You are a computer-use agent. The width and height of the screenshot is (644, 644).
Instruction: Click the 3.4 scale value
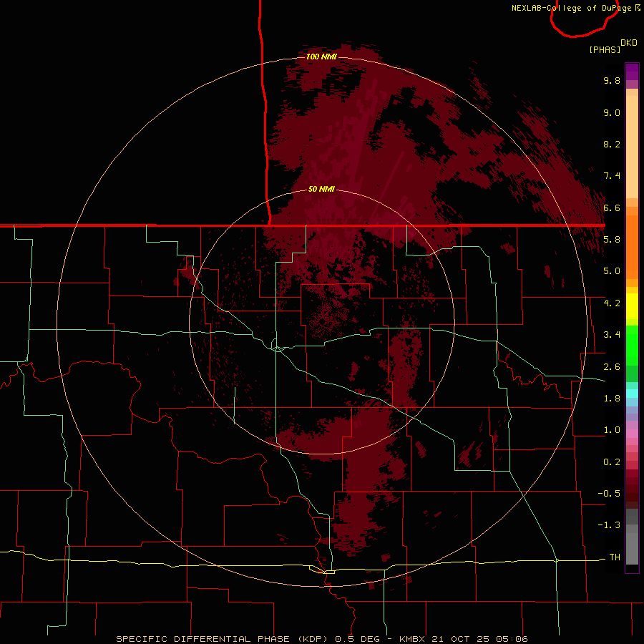click(612, 335)
